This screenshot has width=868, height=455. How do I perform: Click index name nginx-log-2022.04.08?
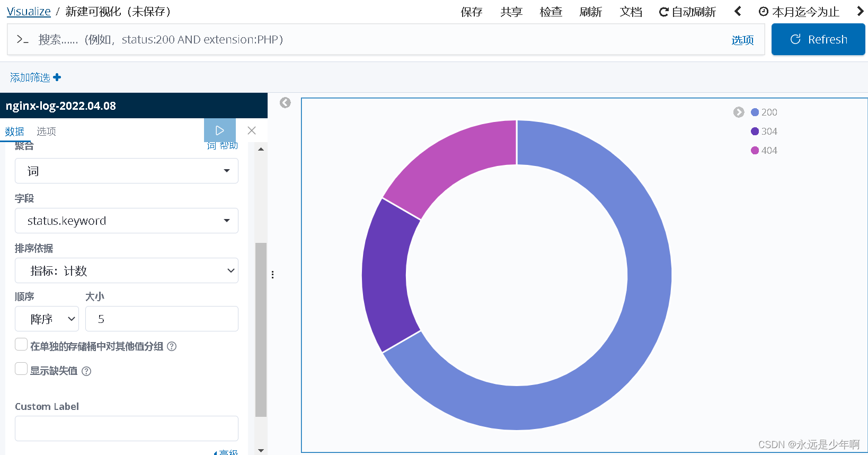click(x=61, y=106)
